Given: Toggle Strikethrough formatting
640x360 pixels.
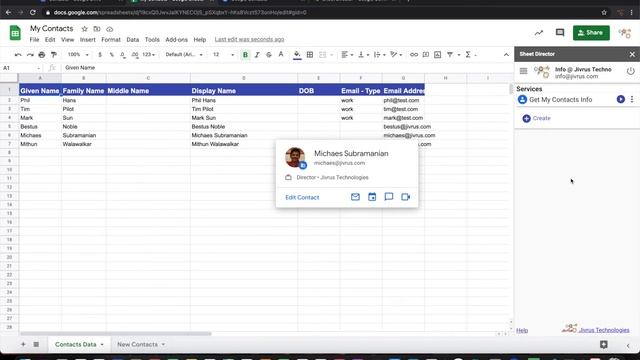Looking at the screenshot, I should 269,55.
